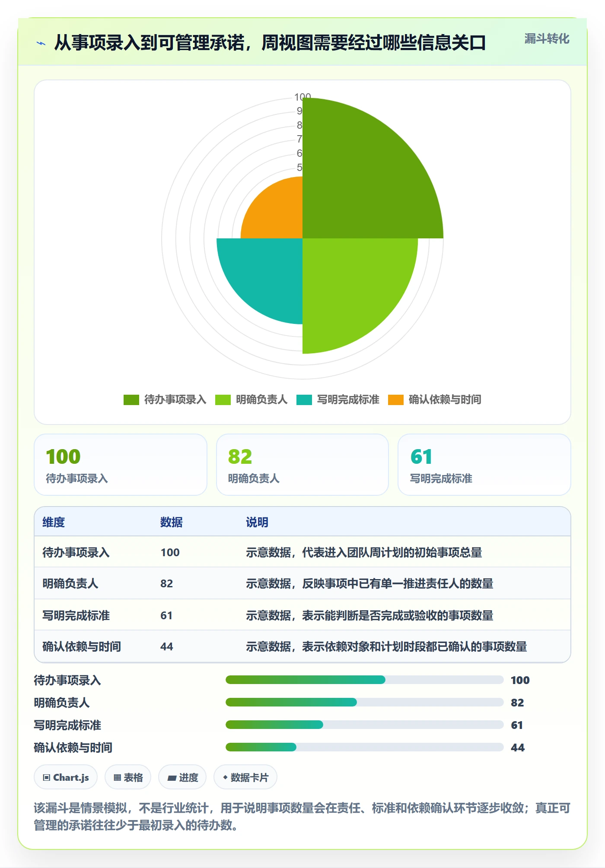Screen dimensions: 605x868
Task: Click the 示意数据，代表进入团队周计划的初始事项总量 cell
Action: click(364, 552)
